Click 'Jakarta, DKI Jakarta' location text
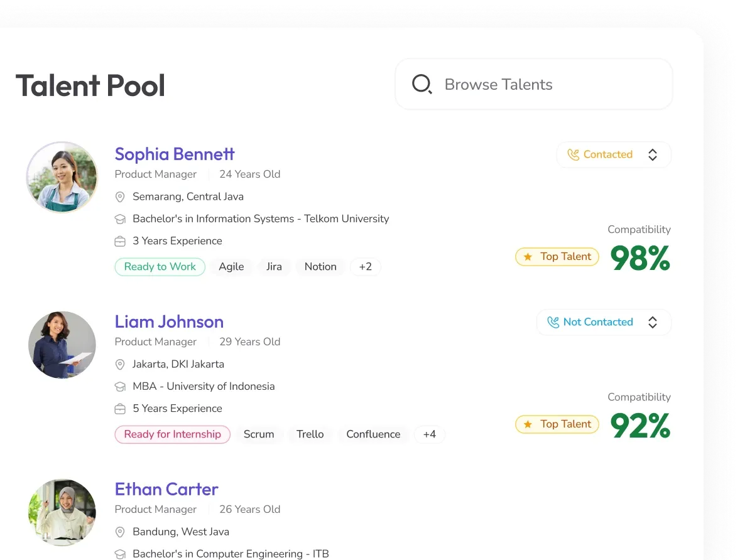The height and width of the screenshot is (560, 740). click(178, 364)
